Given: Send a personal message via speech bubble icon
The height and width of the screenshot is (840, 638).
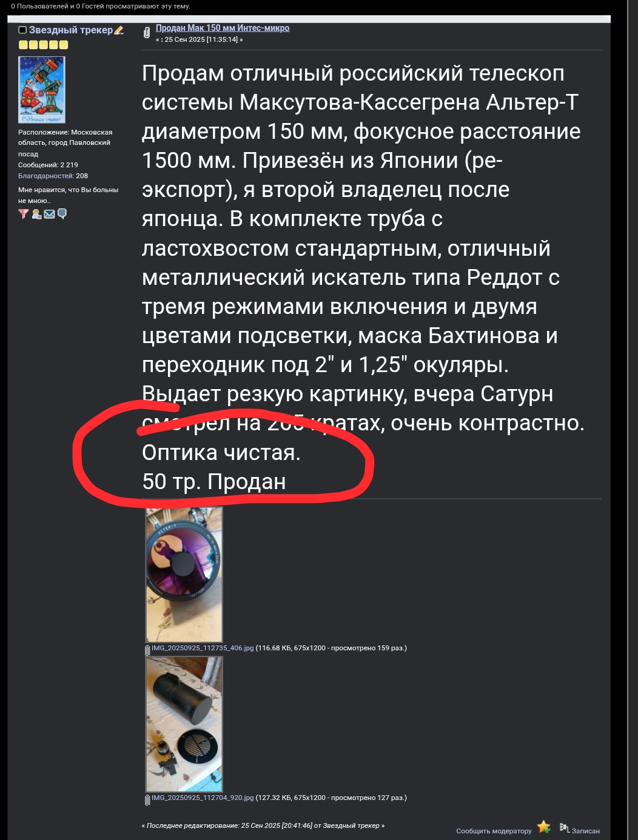Looking at the screenshot, I should tap(62, 214).
